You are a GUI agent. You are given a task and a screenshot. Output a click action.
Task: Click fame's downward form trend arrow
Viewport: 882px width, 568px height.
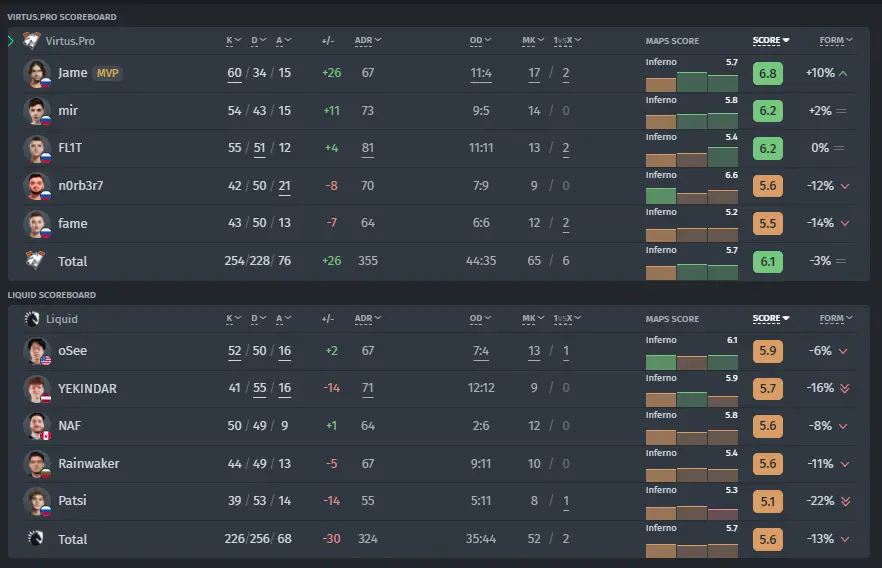(x=844, y=223)
